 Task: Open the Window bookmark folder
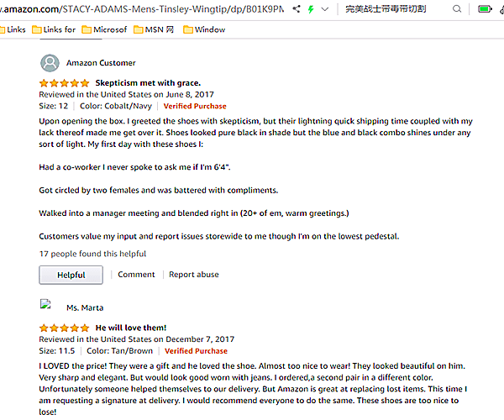[x=202, y=29]
